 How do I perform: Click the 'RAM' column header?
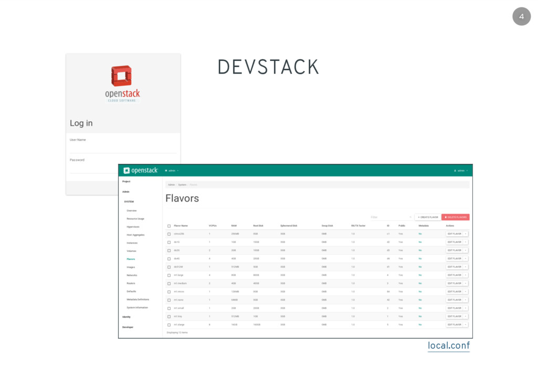[234, 226]
